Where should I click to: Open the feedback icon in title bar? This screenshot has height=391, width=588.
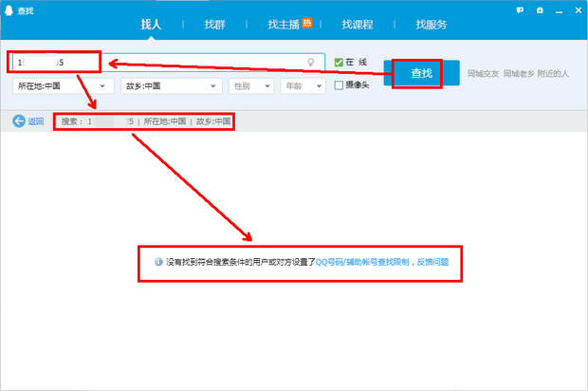tap(521, 9)
